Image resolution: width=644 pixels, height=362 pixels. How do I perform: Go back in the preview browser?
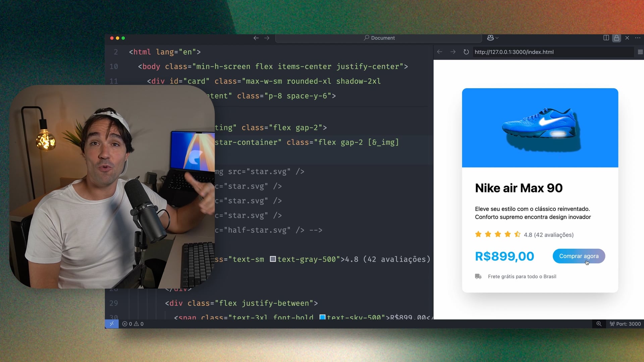[440, 52]
